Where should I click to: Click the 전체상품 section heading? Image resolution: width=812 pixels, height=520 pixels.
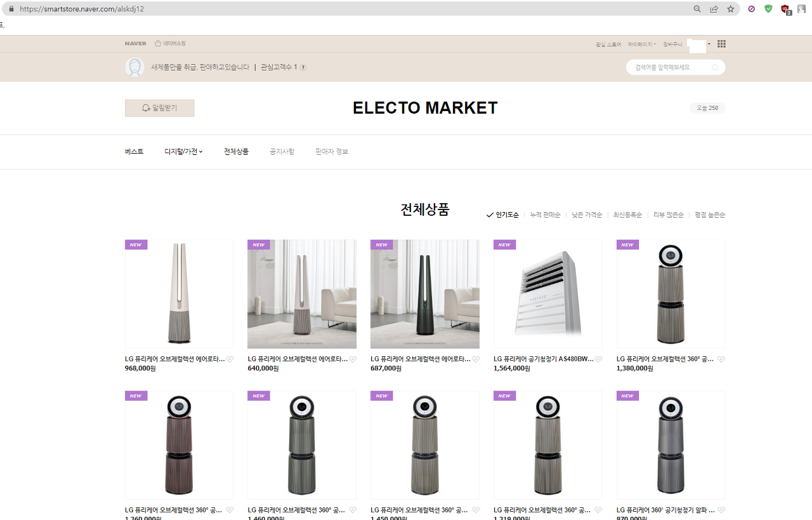click(425, 210)
